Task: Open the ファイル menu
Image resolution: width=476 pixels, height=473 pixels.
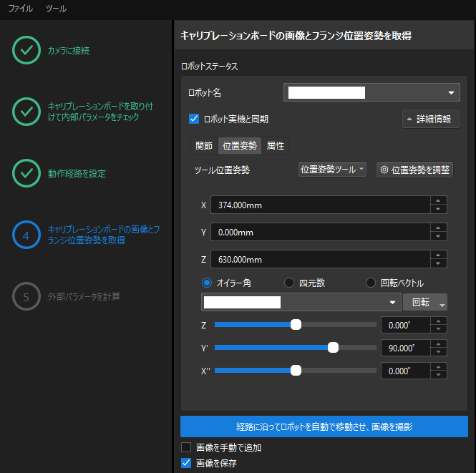Action: coord(21,9)
